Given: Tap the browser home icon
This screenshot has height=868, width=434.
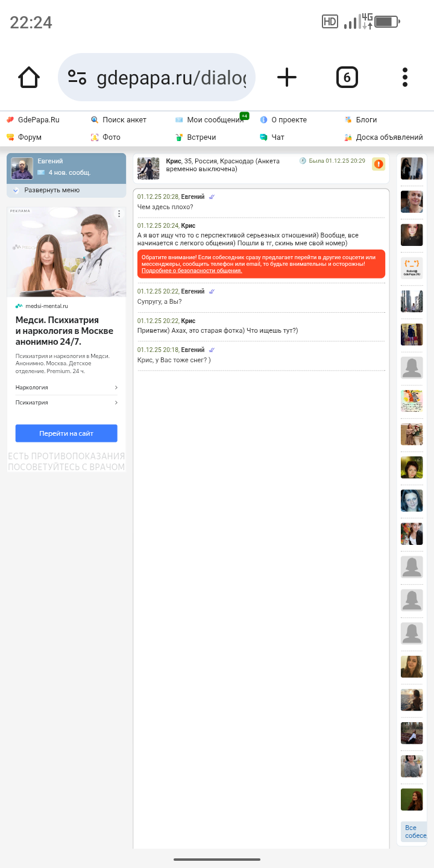Looking at the screenshot, I should tap(29, 77).
